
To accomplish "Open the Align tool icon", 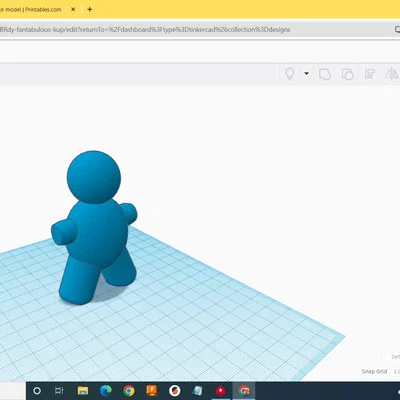I will click(x=370, y=74).
